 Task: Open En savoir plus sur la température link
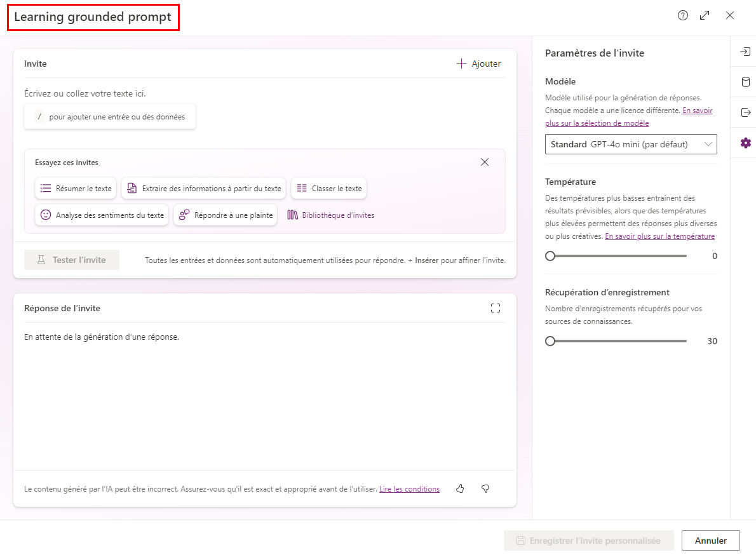659,236
